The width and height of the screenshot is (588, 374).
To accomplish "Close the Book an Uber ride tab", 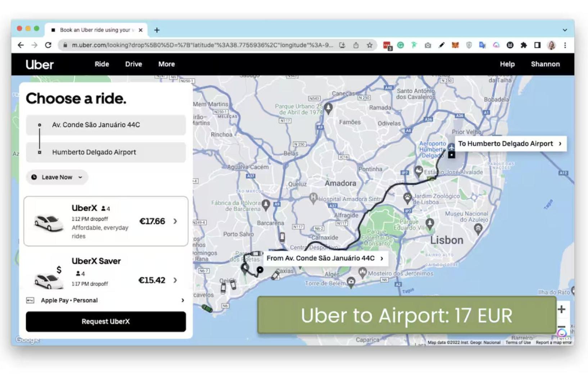I will (x=141, y=30).
